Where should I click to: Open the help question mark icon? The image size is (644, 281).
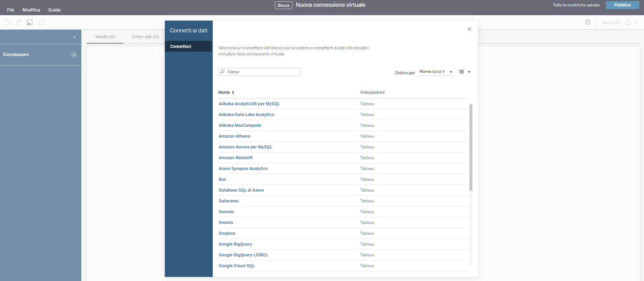(588, 22)
